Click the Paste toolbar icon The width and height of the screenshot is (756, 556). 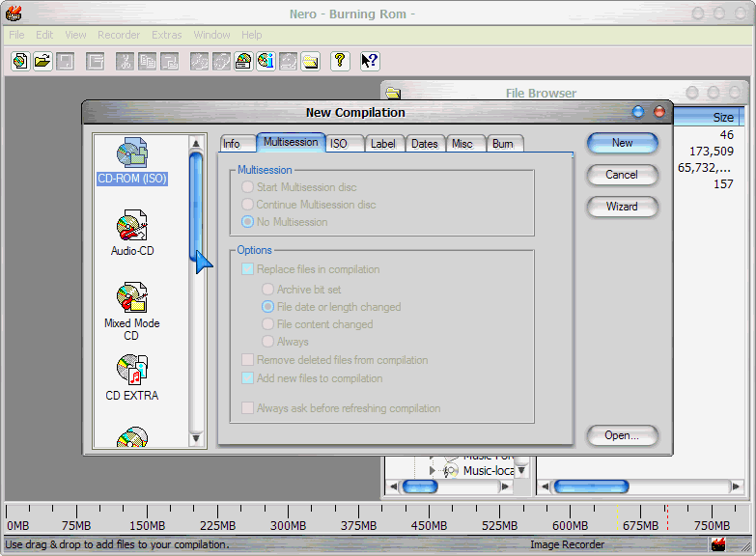170,61
